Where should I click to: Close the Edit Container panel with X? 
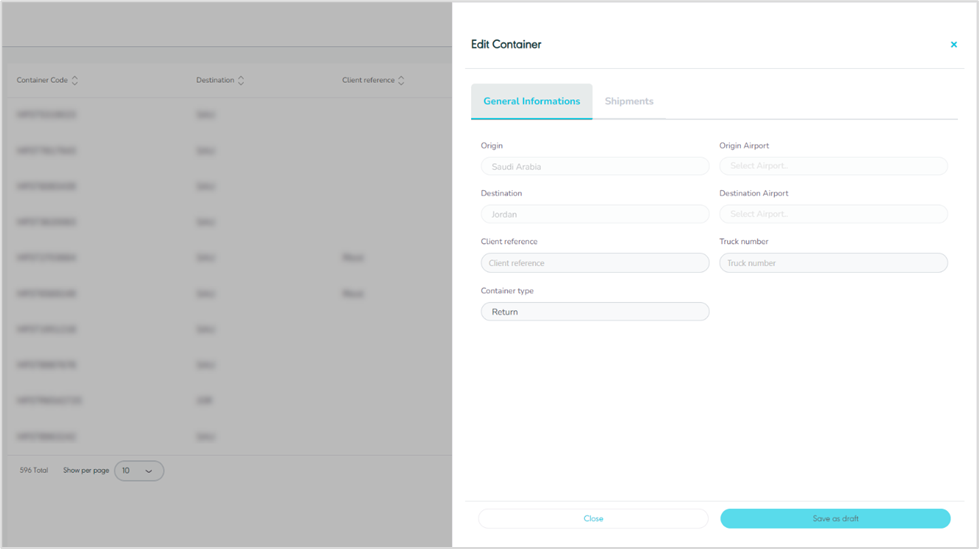pos(953,45)
